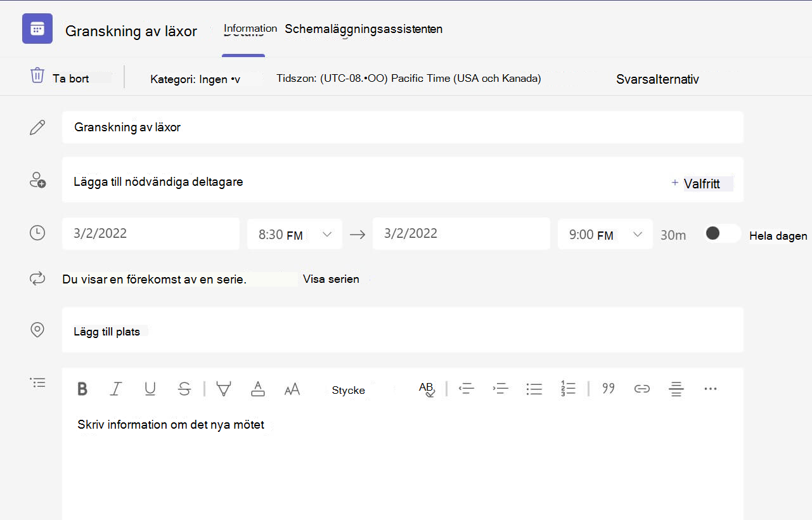Screen dimensions: 812x520
Task: Insert a link with chain icon
Action: point(642,389)
